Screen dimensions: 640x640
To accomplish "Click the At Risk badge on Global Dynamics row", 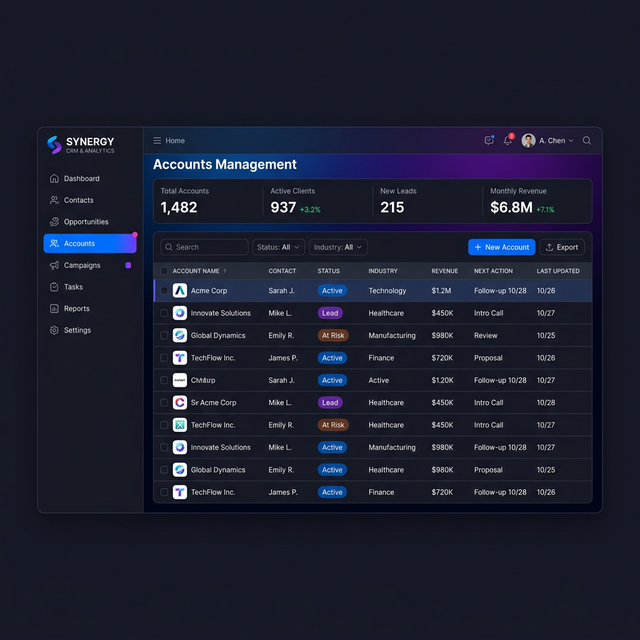I will coord(333,336).
